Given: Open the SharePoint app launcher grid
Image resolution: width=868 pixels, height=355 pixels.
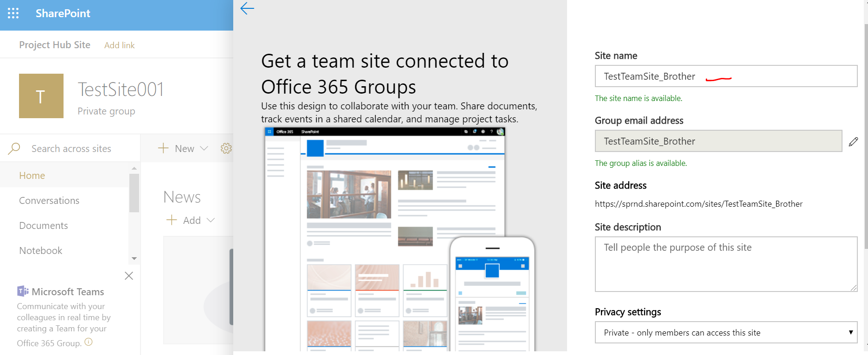Looking at the screenshot, I should (13, 13).
